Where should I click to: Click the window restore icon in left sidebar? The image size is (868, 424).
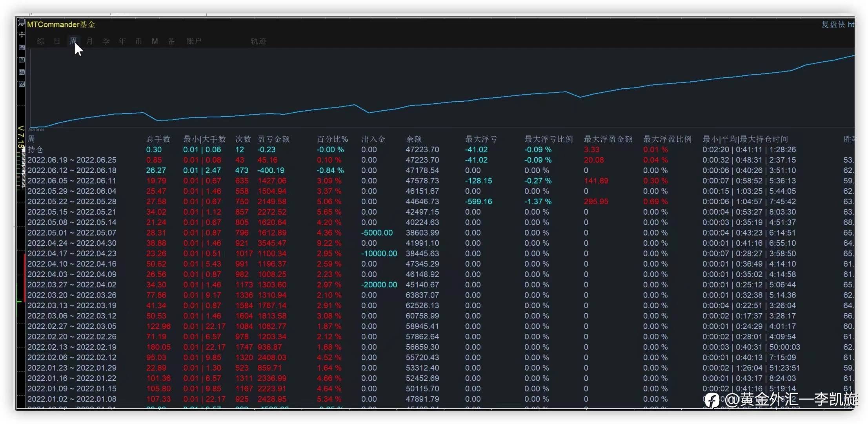click(22, 84)
